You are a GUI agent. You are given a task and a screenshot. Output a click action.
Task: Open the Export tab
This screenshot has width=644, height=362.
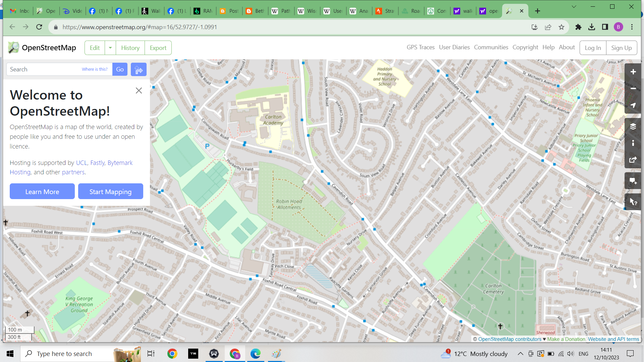click(x=158, y=48)
